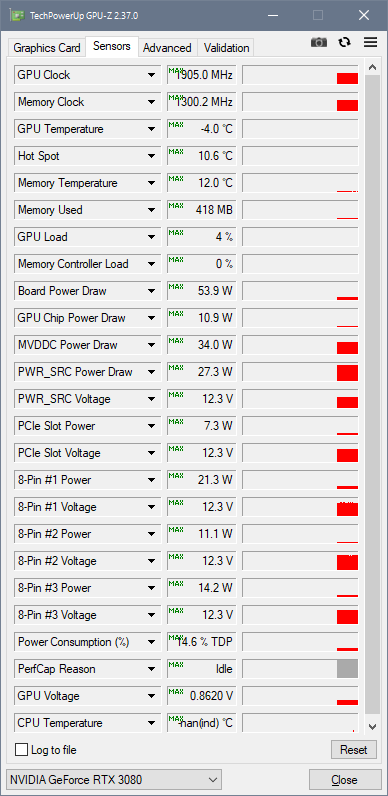Screen dimensions: 388x796
Task: Click the Memory Used 418 MB value
Action: [202, 210]
